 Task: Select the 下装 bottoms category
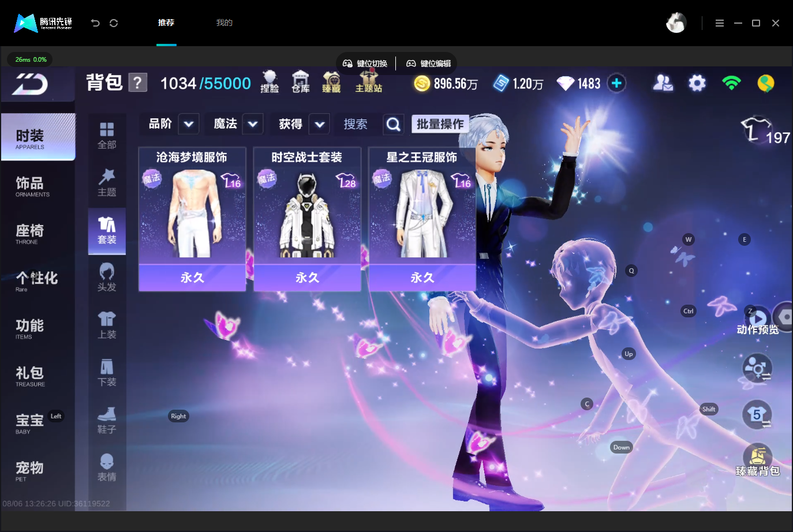coord(107,373)
